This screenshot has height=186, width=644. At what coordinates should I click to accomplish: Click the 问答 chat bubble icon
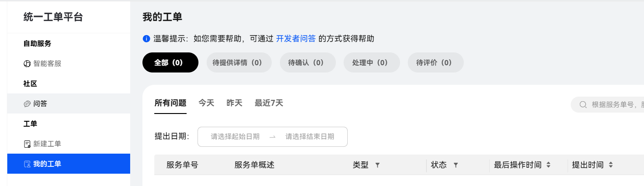point(27,104)
